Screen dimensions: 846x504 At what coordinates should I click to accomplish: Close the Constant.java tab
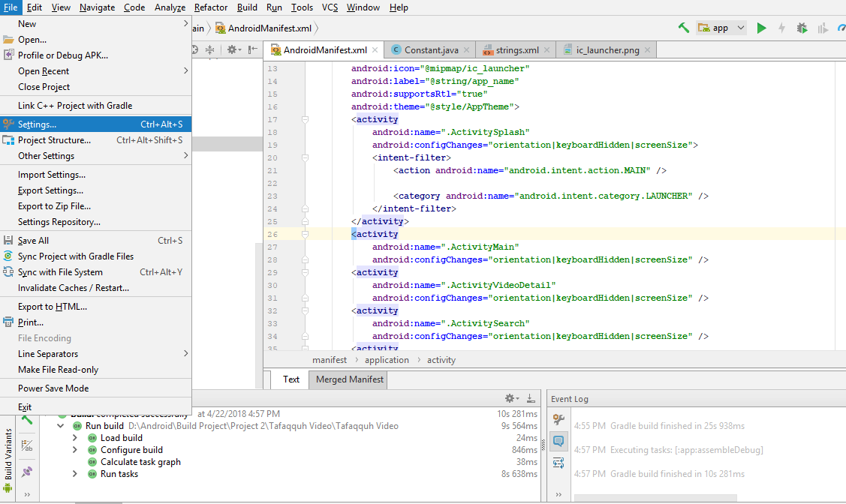[467, 50]
